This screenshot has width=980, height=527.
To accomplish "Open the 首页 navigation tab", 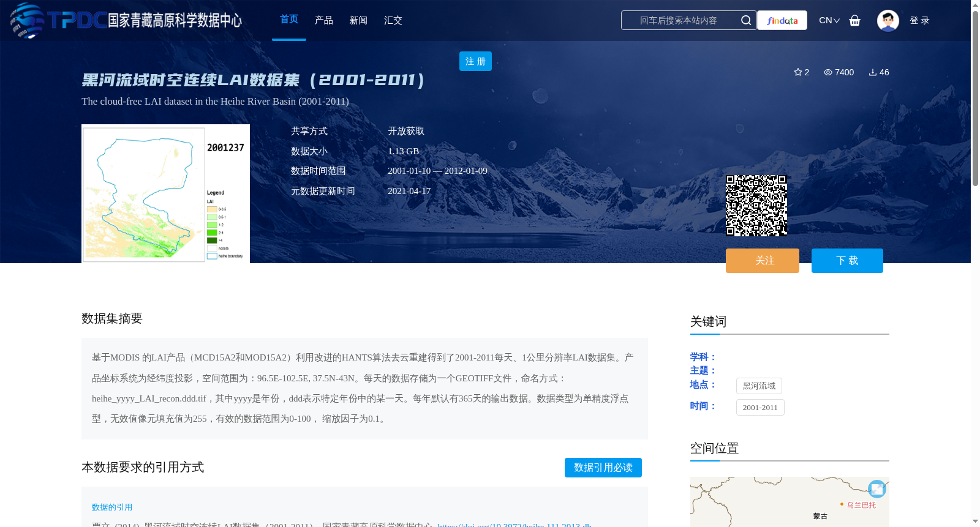I will coord(289,20).
